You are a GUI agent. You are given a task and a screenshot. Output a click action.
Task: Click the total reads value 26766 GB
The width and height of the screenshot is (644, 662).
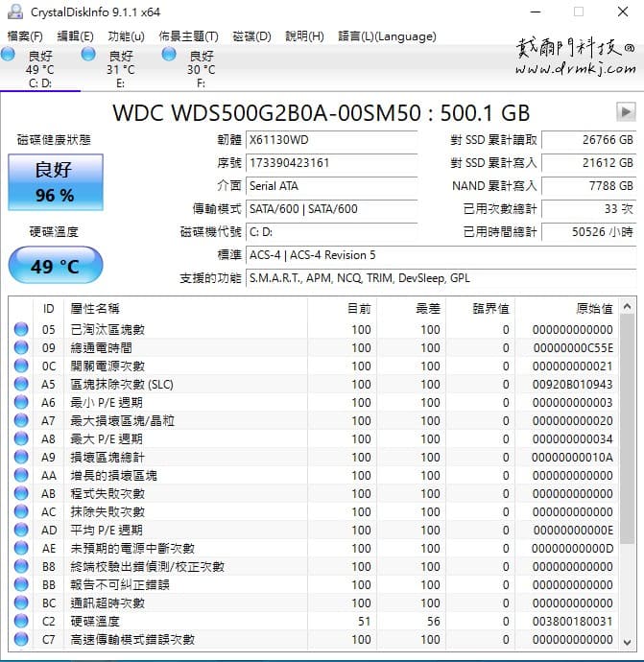(x=588, y=140)
